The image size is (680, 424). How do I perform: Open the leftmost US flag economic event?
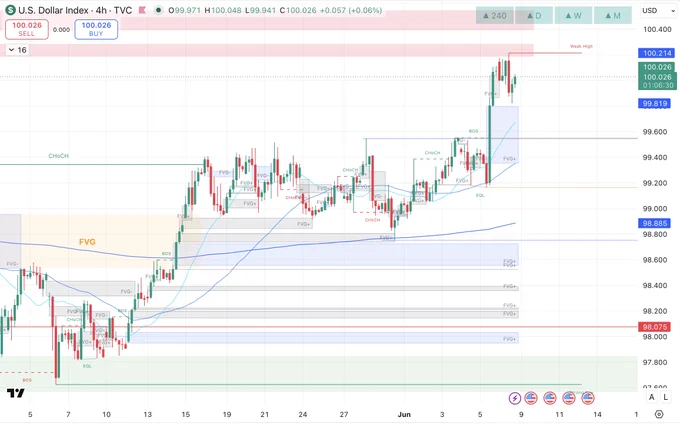coord(531,398)
